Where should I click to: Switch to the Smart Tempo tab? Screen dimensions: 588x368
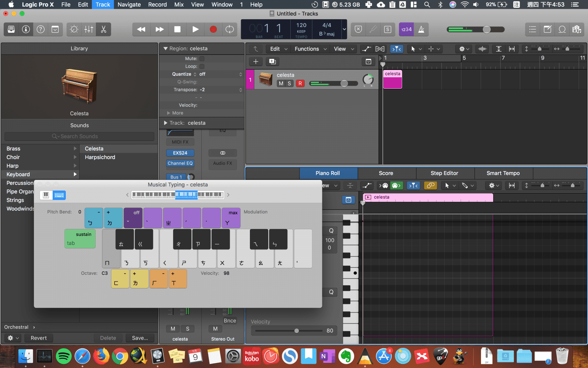(x=503, y=173)
